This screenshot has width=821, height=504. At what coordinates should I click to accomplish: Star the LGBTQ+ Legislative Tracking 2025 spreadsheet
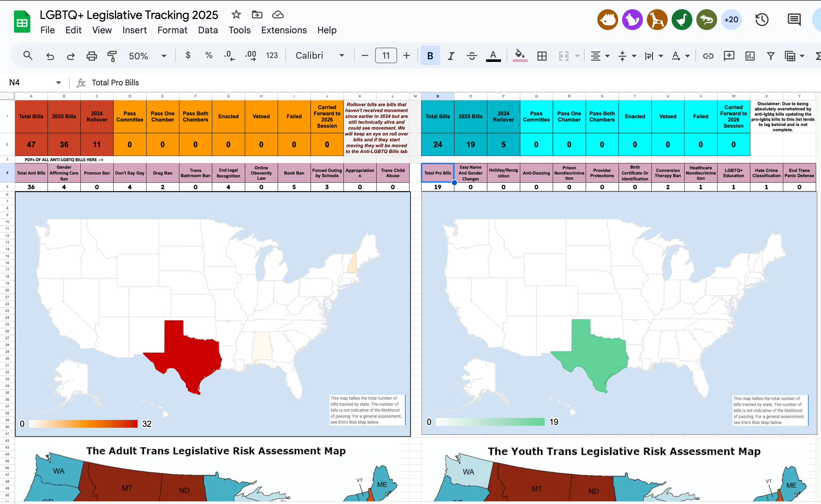pos(236,14)
